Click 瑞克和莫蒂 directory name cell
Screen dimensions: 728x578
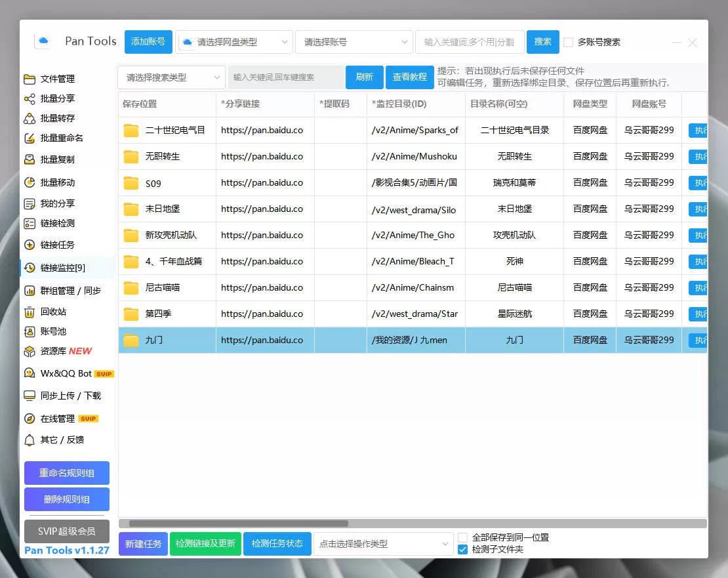click(x=514, y=183)
